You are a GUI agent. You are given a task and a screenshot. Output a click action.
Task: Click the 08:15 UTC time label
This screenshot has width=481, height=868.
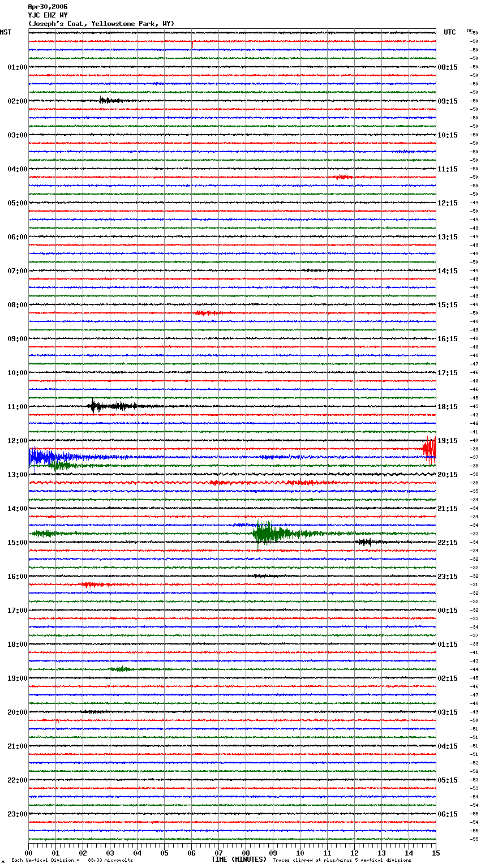[x=448, y=67]
